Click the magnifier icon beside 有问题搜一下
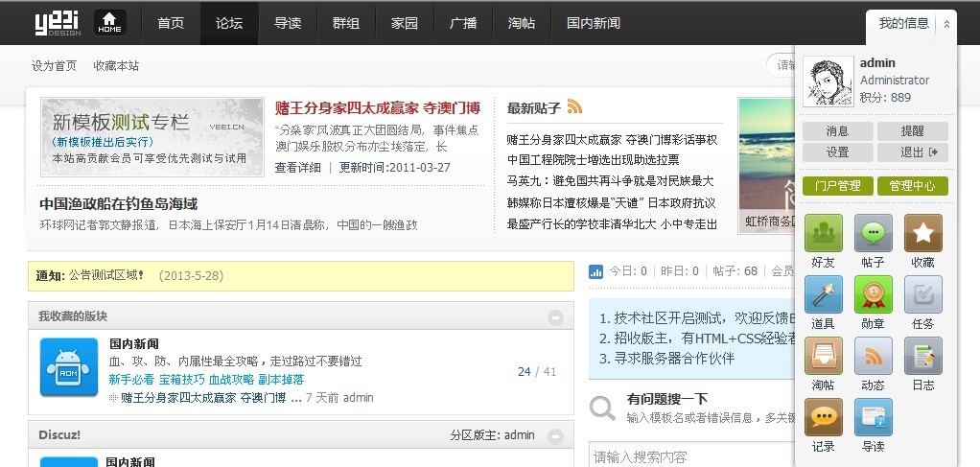Screen dimensions: 980x467 coord(603,409)
